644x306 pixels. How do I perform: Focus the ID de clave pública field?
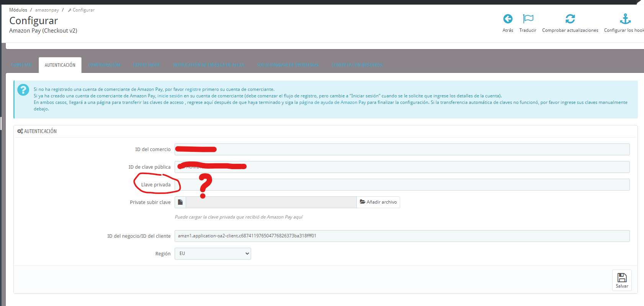[x=402, y=167]
